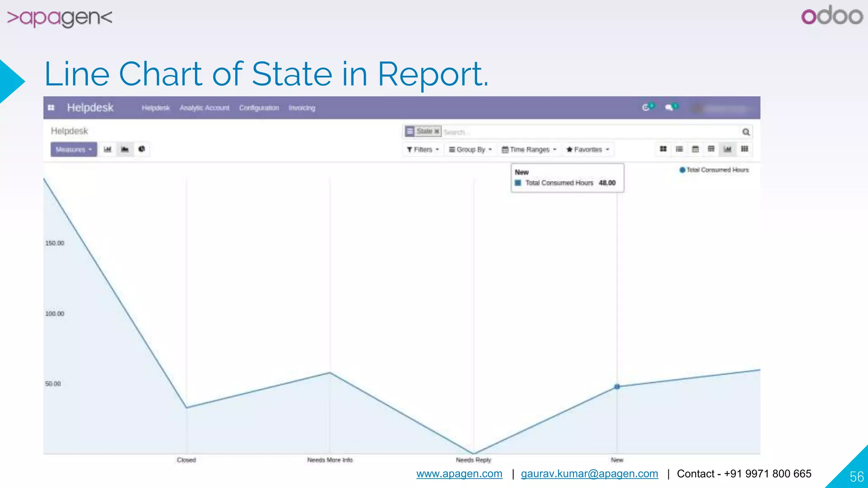Click the Needs More Info axis label
The height and width of the screenshot is (488, 868).
(x=330, y=460)
